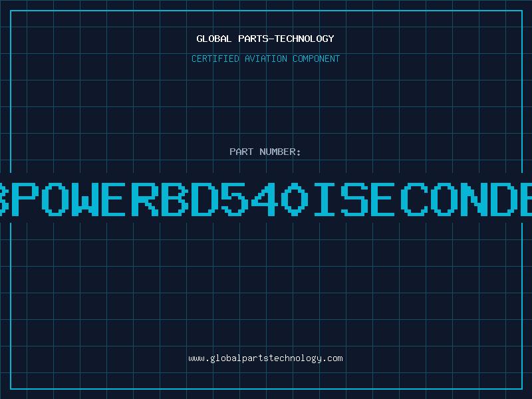Viewport: 532px width, 399px height.
Task: Click the PART NUMBER: label
Action: pos(265,152)
